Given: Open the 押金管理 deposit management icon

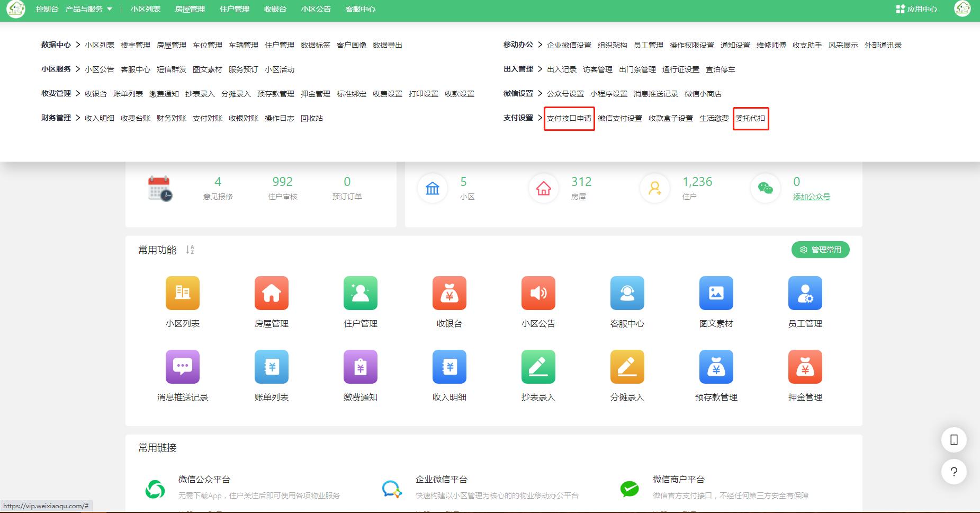Looking at the screenshot, I should coord(805,366).
